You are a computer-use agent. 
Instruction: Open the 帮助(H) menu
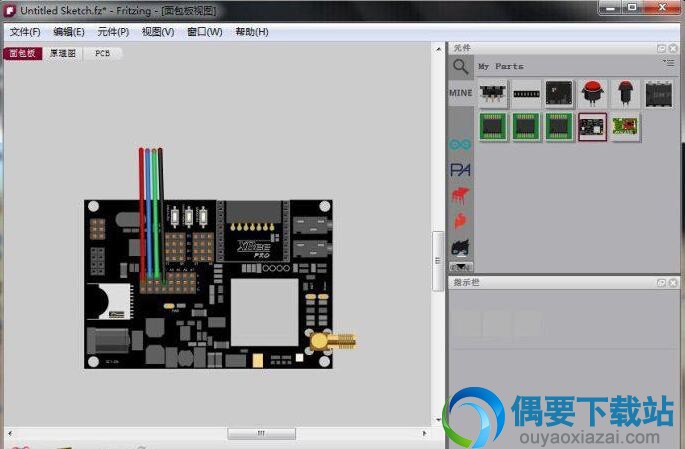click(x=252, y=32)
